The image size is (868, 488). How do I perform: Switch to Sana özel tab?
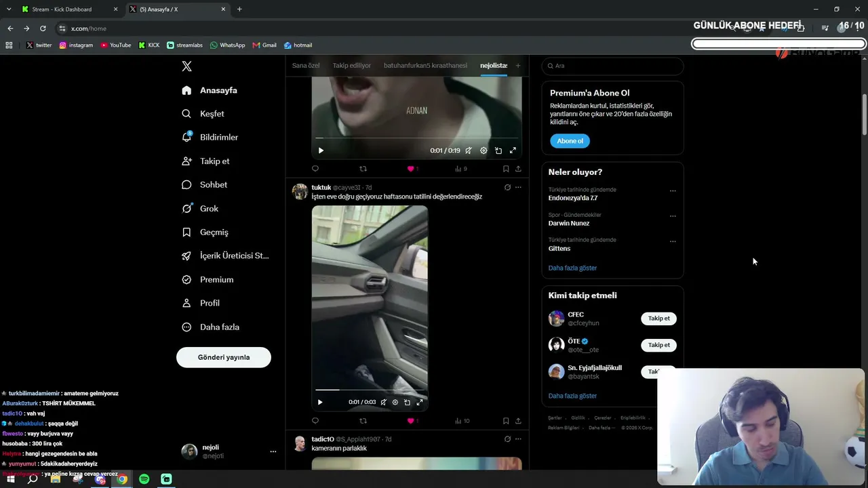point(306,66)
